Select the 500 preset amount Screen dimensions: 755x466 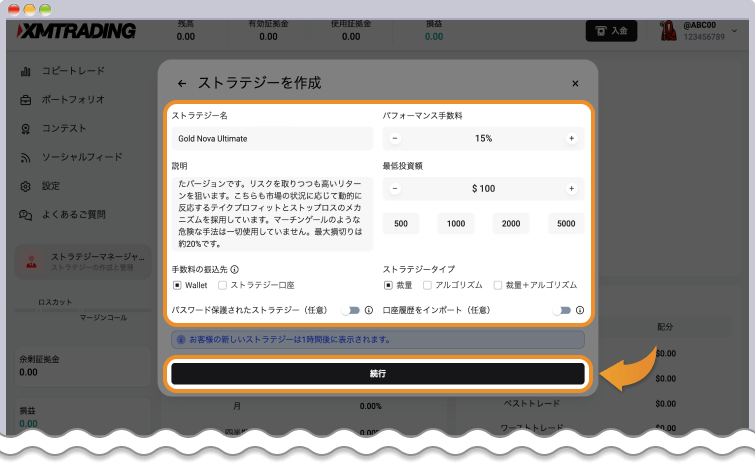click(401, 223)
